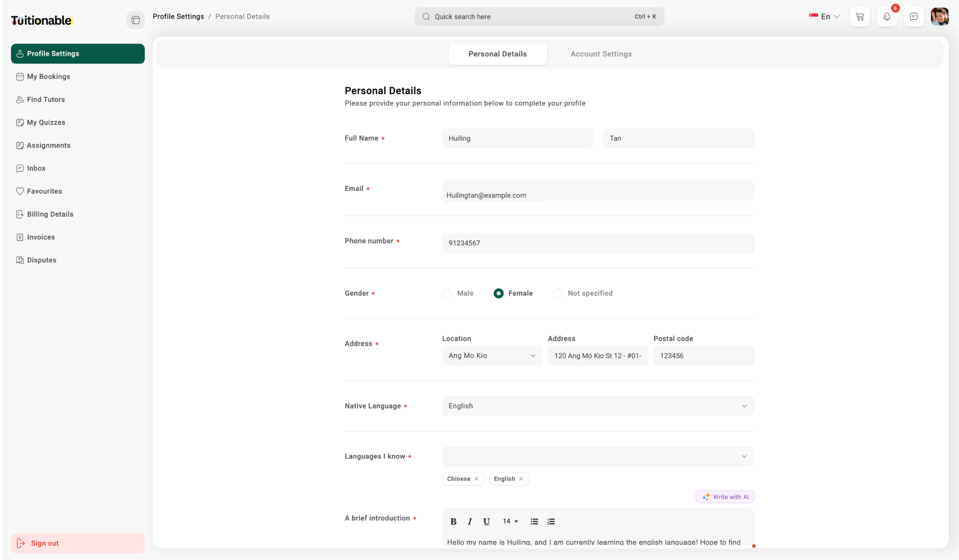Toggle italic formatting in introduction editor
959x560 pixels.
pyautogui.click(x=470, y=522)
